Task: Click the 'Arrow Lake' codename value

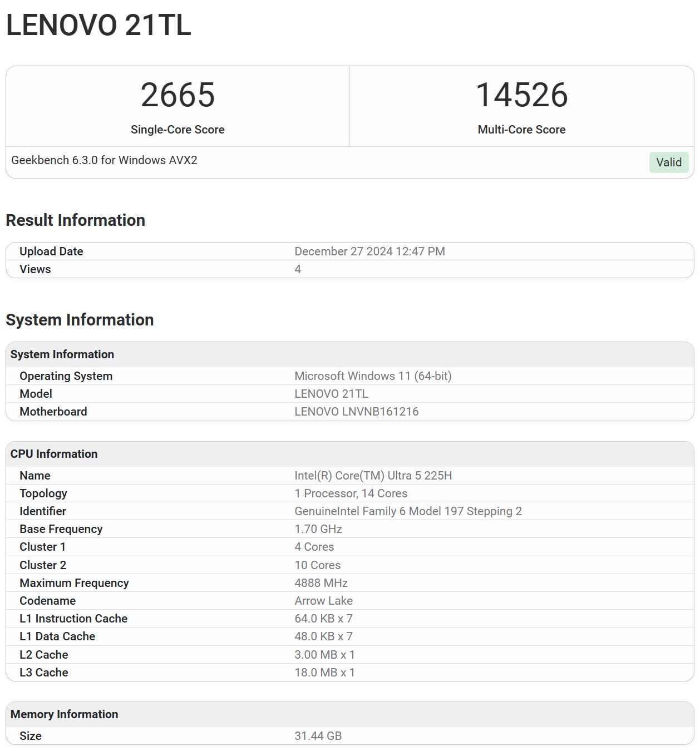Action: click(324, 601)
